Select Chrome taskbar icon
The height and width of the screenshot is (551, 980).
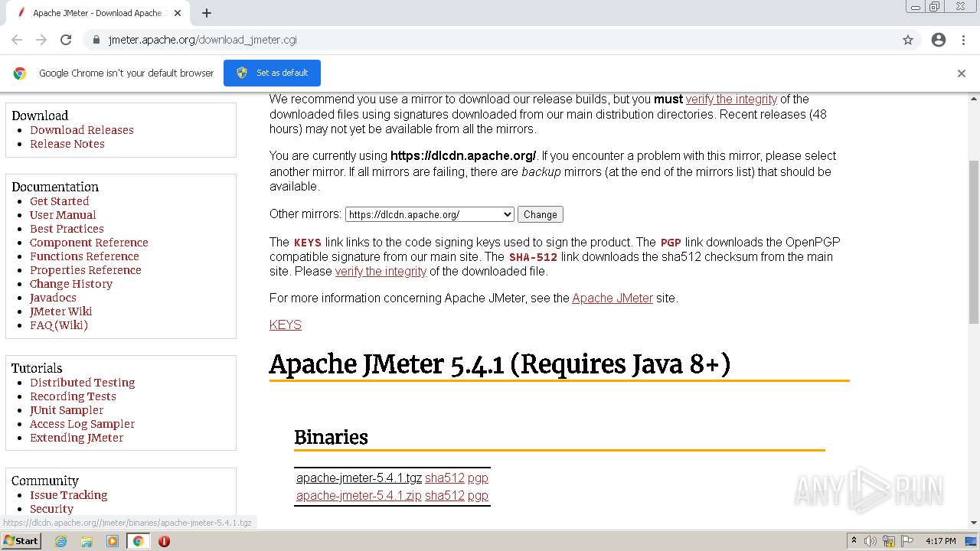[138, 541]
